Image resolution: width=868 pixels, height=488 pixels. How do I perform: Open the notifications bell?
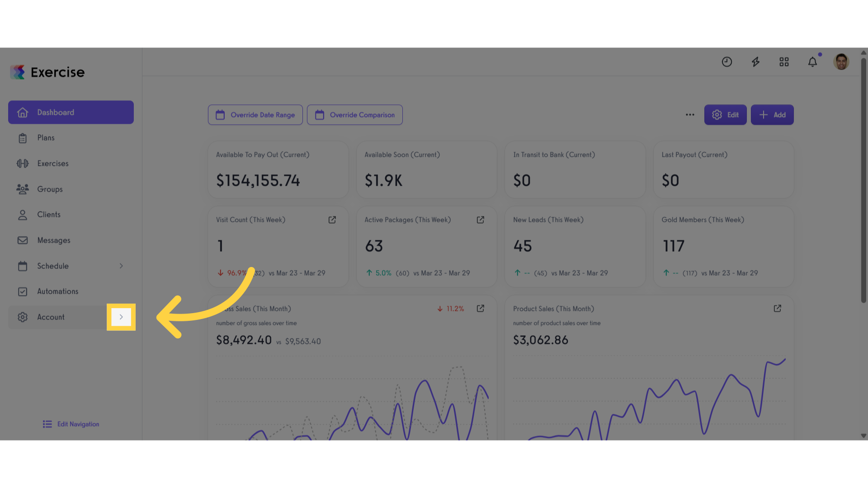pos(812,62)
